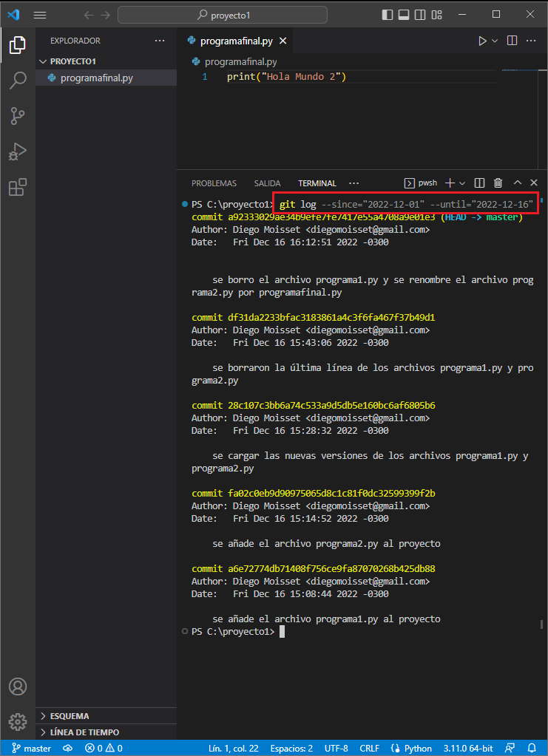The width and height of the screenshot is (548, 756).
Task: Open the hamburger application menu
Action: (40, 15)
